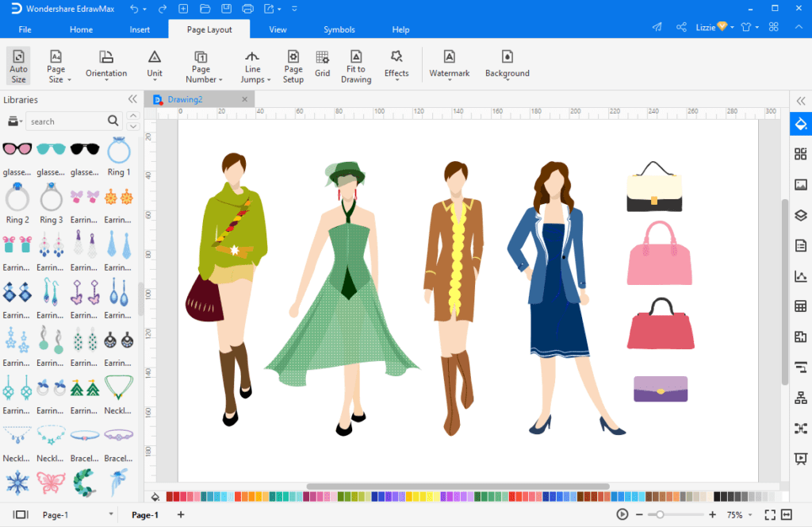Screen dimensions: 812x527
Task: Set the page Background
Action: pyautogui.click(x=507, y=65)
